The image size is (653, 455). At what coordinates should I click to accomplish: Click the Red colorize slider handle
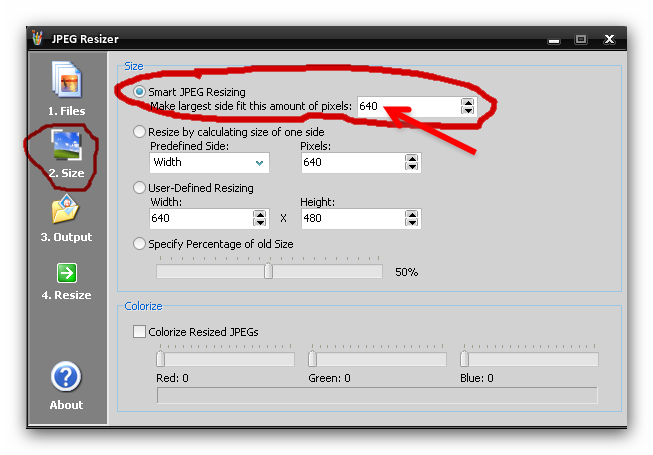coord(160,359)
